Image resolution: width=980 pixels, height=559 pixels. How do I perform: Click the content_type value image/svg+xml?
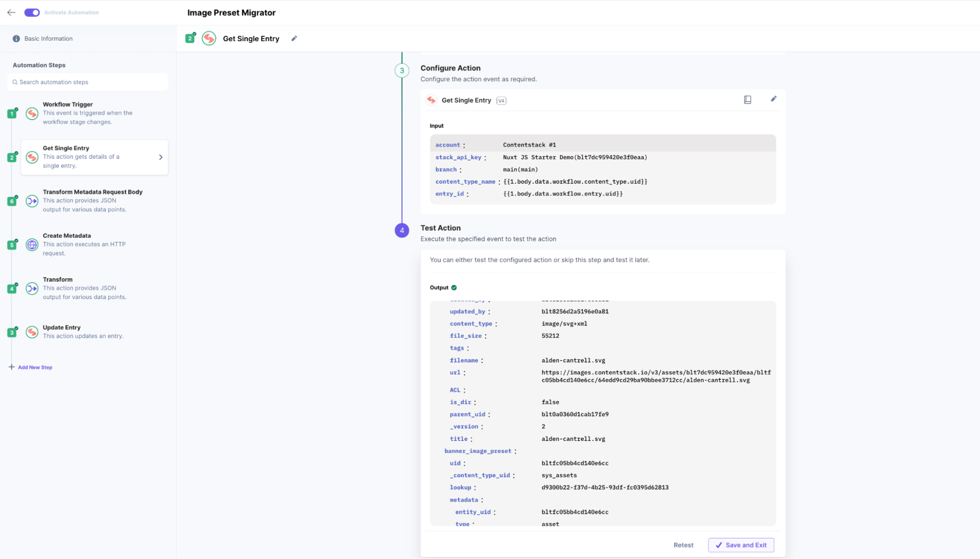(x=564, y=324)
